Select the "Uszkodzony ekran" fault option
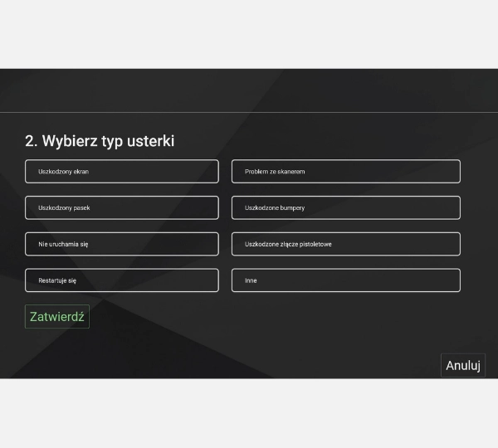Image resolution: width=498 pixels, height=448 pixels. pos(122,172)
